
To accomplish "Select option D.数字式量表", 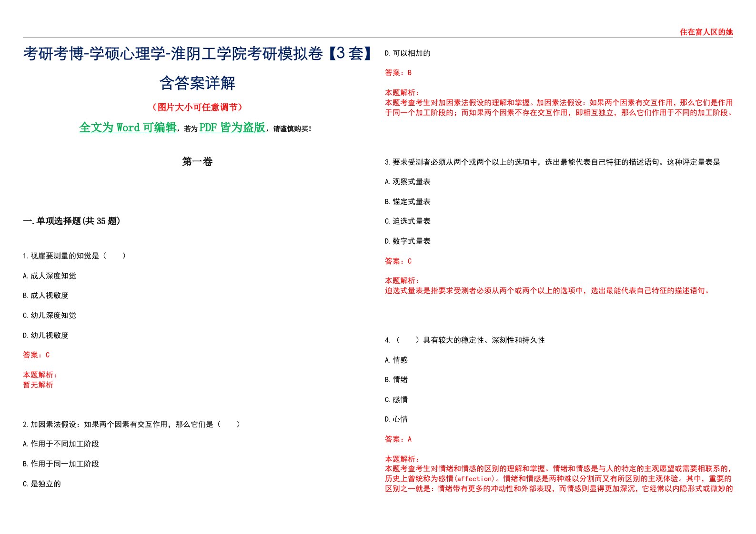I will (x=408, y=241).
